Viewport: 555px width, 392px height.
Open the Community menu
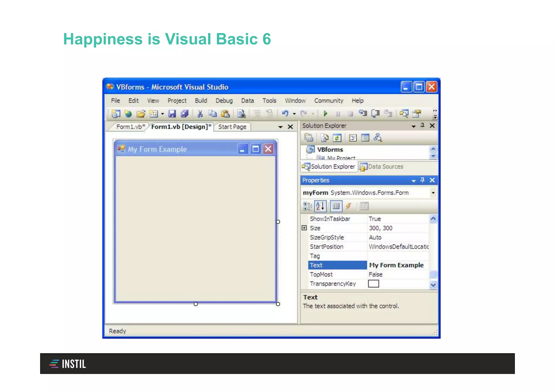point(329,101)
